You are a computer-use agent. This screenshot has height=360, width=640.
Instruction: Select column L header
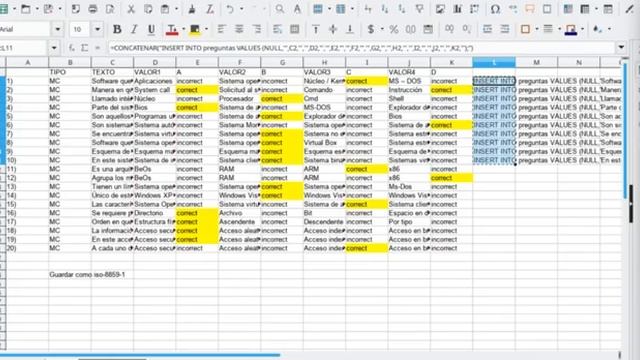click(494, 62)
